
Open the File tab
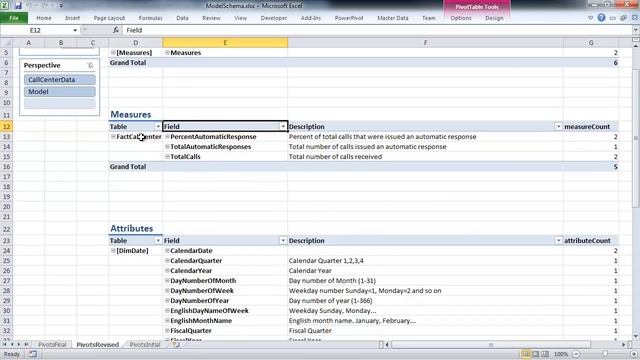click(14, 18)
